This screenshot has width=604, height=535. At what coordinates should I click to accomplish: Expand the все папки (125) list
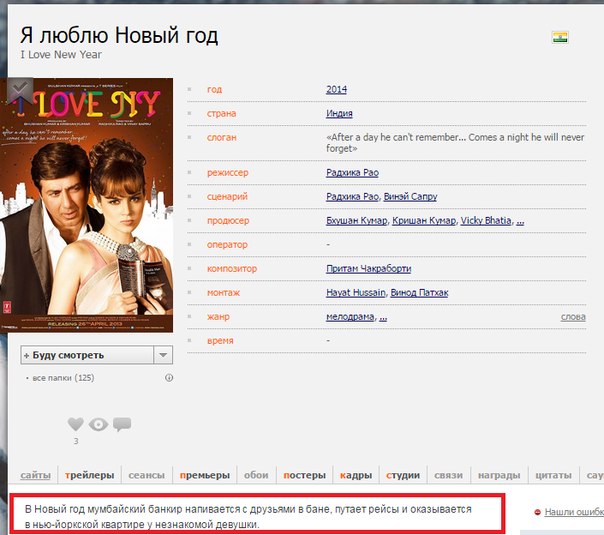[63, 378]
